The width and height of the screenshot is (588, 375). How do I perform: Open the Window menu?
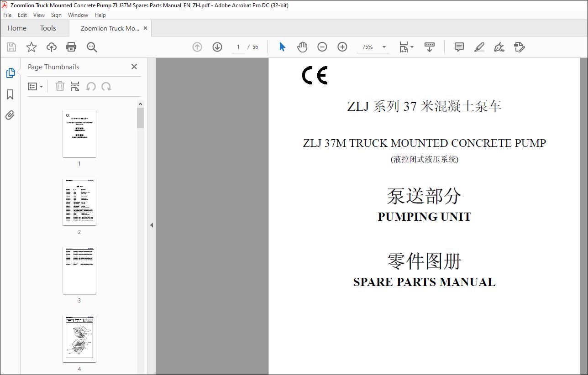(78, 15)
